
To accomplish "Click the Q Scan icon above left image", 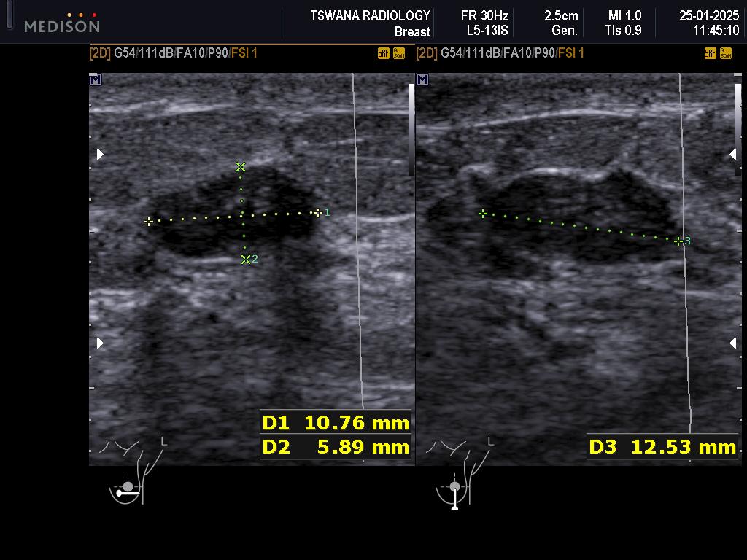I will point(399,53).
